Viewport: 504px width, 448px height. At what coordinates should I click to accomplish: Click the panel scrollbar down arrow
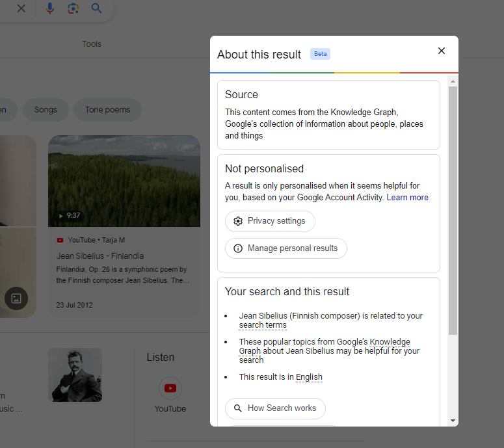[453, 420]
